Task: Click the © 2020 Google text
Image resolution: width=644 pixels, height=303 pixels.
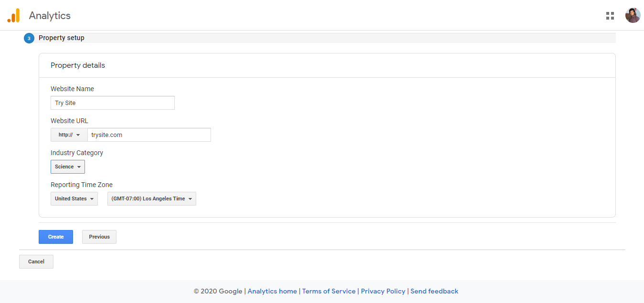Action: coord(218,291)
